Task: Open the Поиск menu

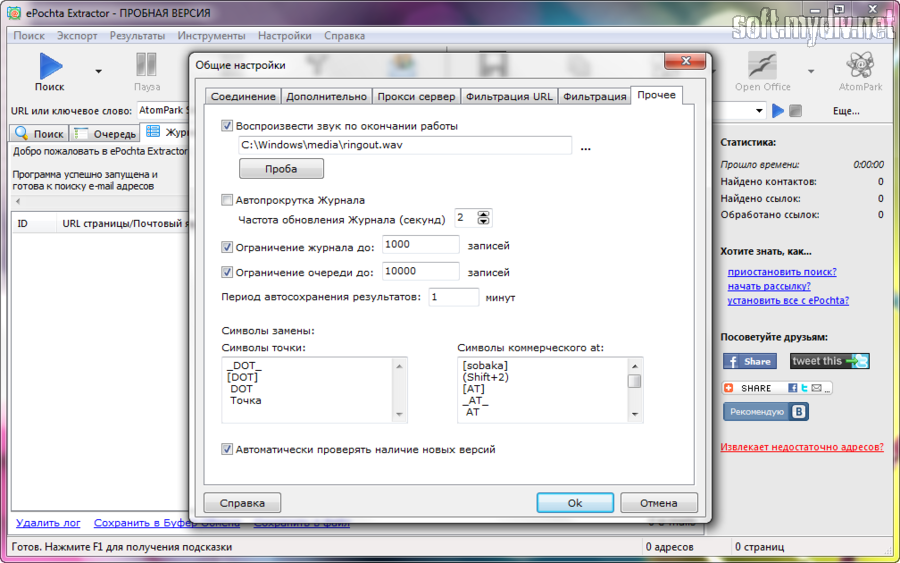Action: (29, 36)
